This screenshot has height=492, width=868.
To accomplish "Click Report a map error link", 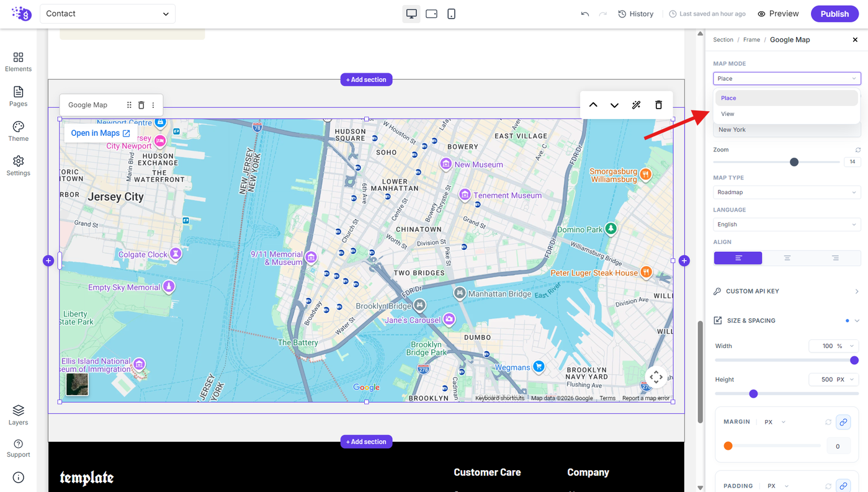I will [x=646, y=398].
